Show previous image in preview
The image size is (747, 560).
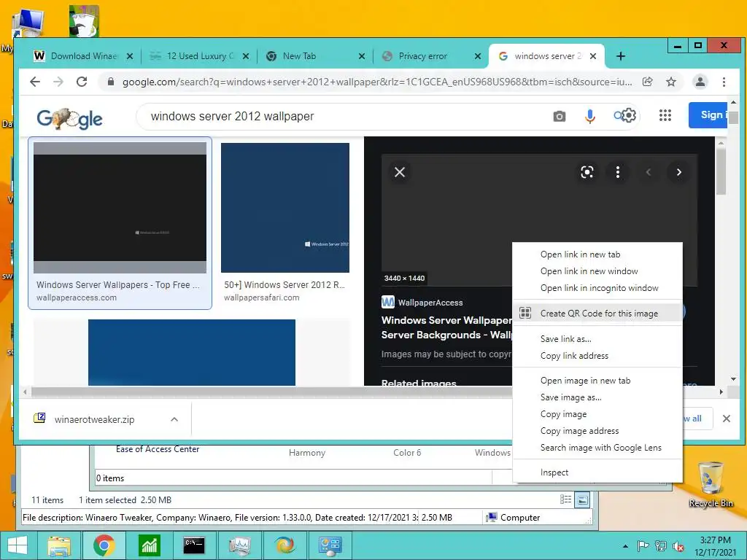[x=649, y=172]
